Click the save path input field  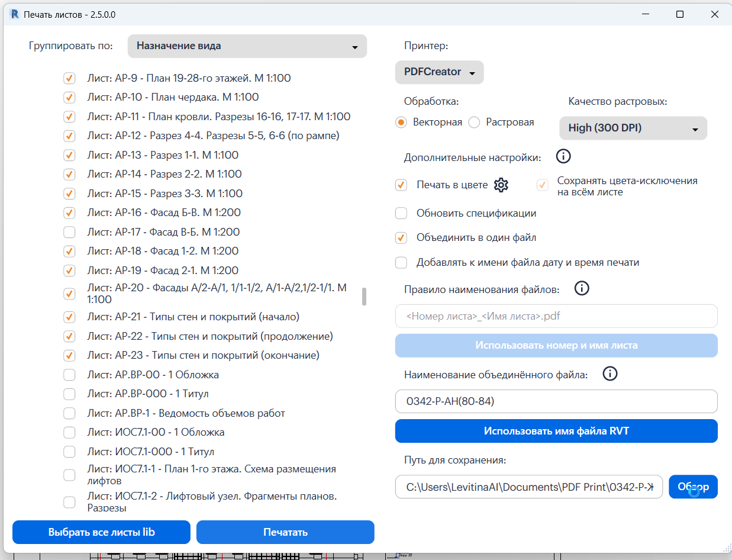[x=529, y=487]
